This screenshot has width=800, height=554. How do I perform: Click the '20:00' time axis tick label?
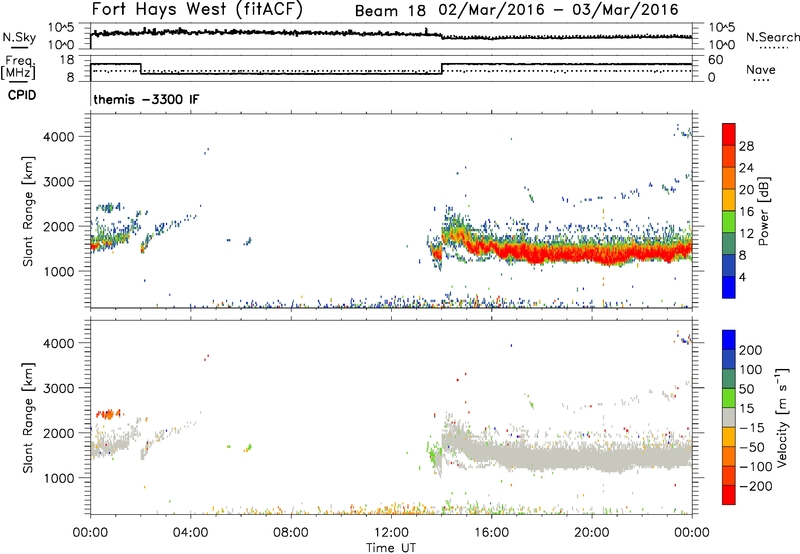pos(591,533)
